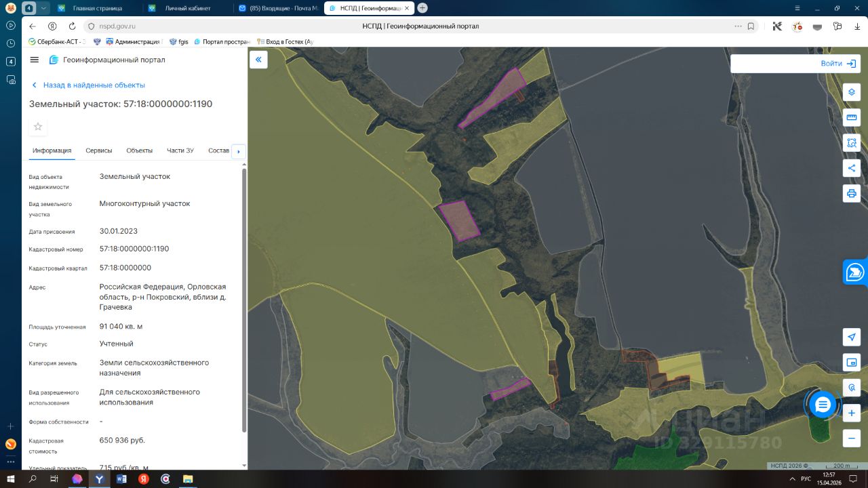Image resolution: width=868 pixels, height=488 pixels.
Task: Bookmark this page in address bar
Action: click(751, 26)
